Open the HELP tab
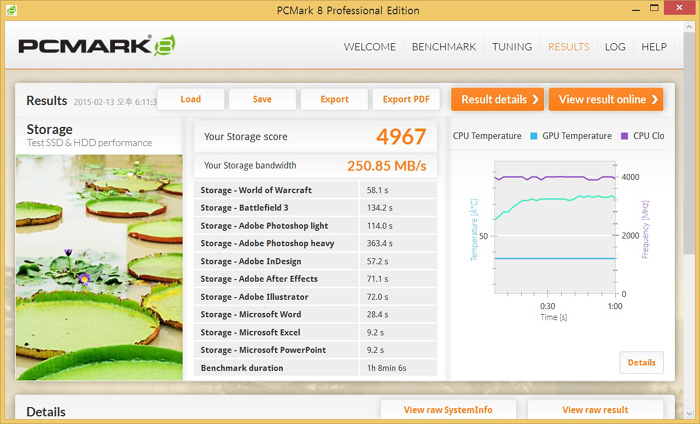Screen dimensions: 700x424 [x=654, y=47]
